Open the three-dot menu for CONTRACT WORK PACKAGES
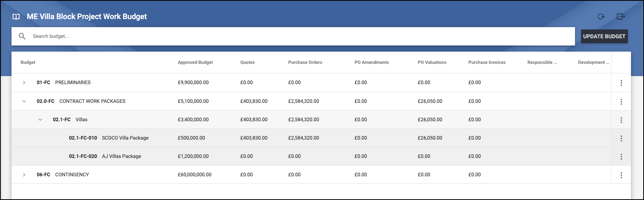Image resolution: width=644 pixels, height=200 pixels. pyautogui.click(x=621, y=102)
